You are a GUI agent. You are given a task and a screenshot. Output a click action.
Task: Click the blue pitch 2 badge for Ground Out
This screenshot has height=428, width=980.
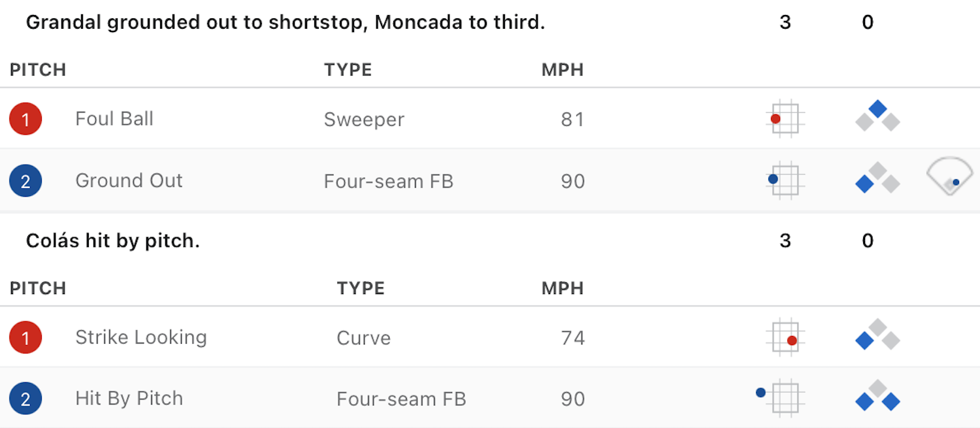click(25, 180)
